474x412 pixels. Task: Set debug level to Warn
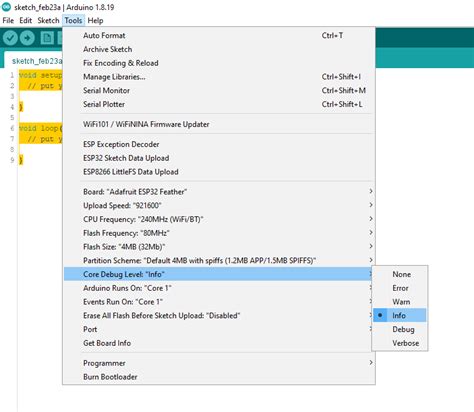click(x=400, y=302)
